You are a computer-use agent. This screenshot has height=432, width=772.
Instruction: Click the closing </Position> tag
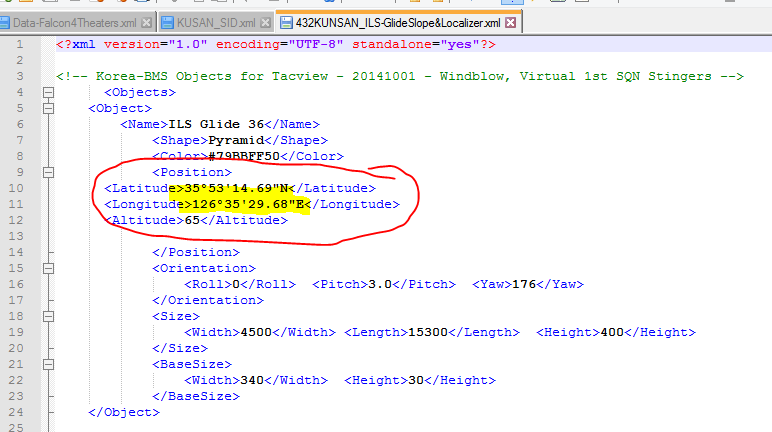(x=196, y=252)
